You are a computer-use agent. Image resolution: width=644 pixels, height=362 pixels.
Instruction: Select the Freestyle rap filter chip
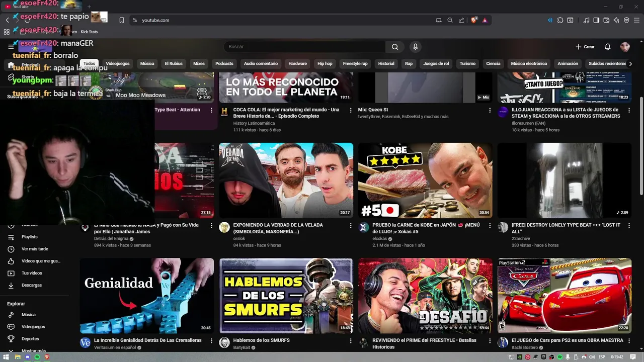(355, 64)
